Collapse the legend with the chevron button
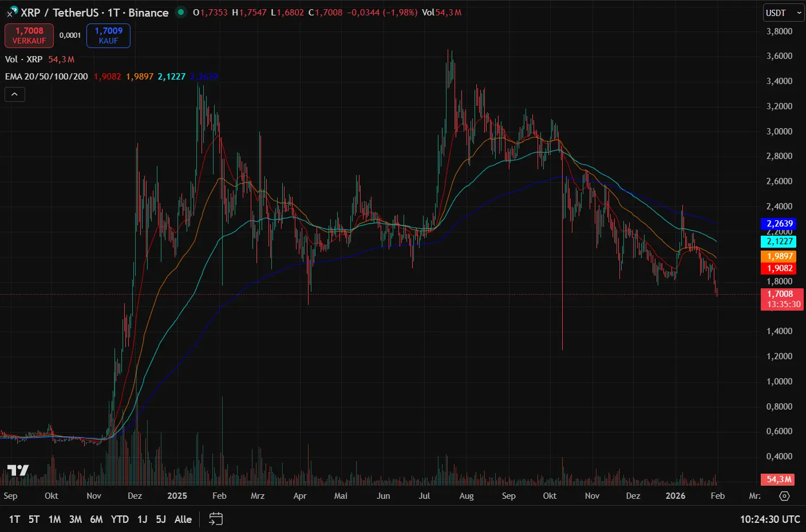Screen dimensions: 806x532 [14, 94]
